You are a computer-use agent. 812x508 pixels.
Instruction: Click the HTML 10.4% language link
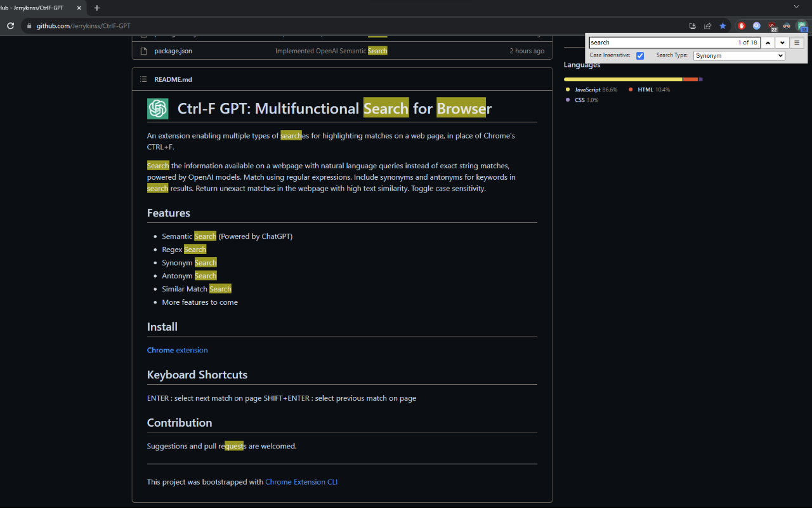point(650,90)
